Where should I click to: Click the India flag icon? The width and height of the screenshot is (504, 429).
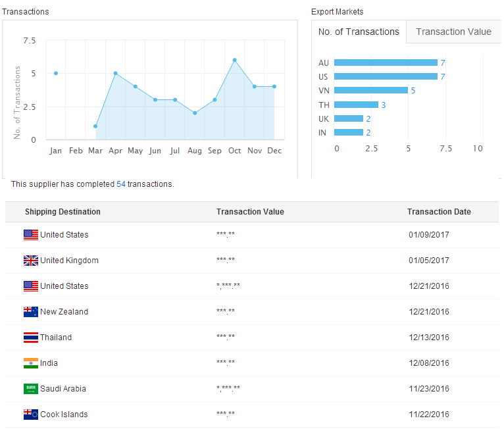point(31,363)
